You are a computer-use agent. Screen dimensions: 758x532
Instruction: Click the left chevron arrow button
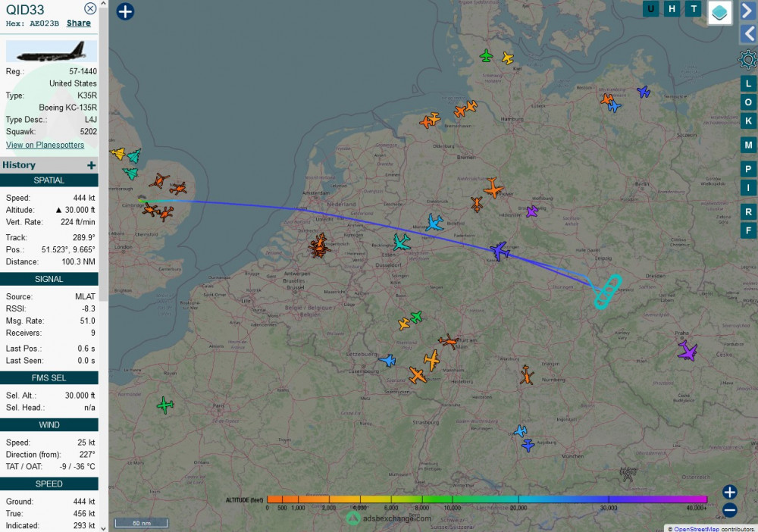[747, 33]
